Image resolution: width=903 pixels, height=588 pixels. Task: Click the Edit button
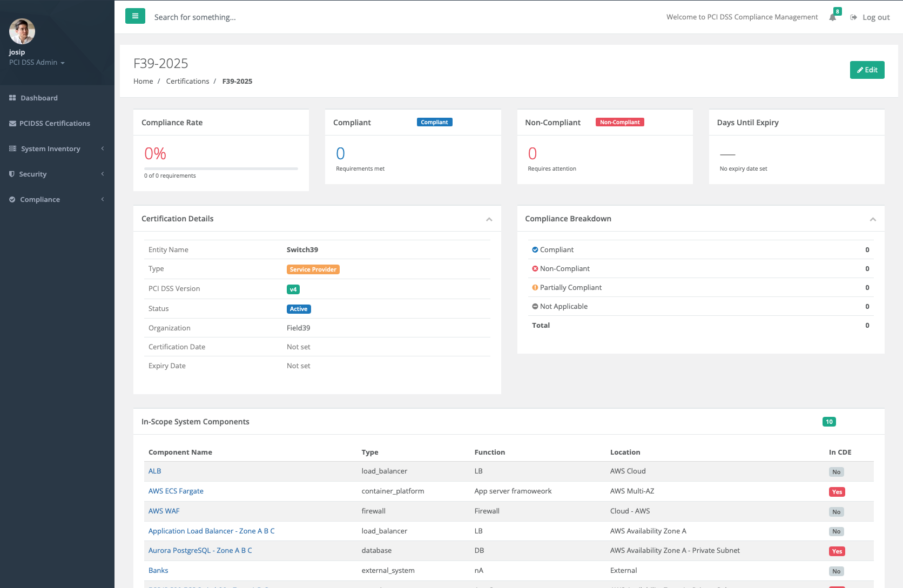[x=867, y=70]
